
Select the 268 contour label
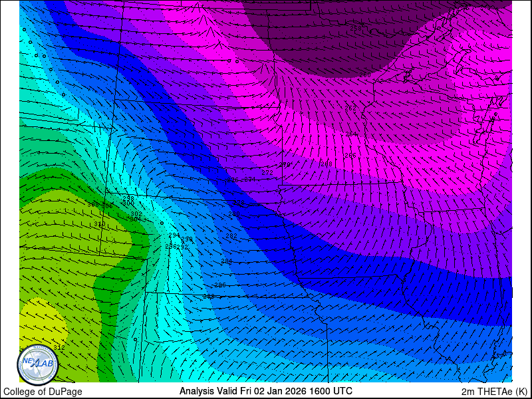coord(327,164)
